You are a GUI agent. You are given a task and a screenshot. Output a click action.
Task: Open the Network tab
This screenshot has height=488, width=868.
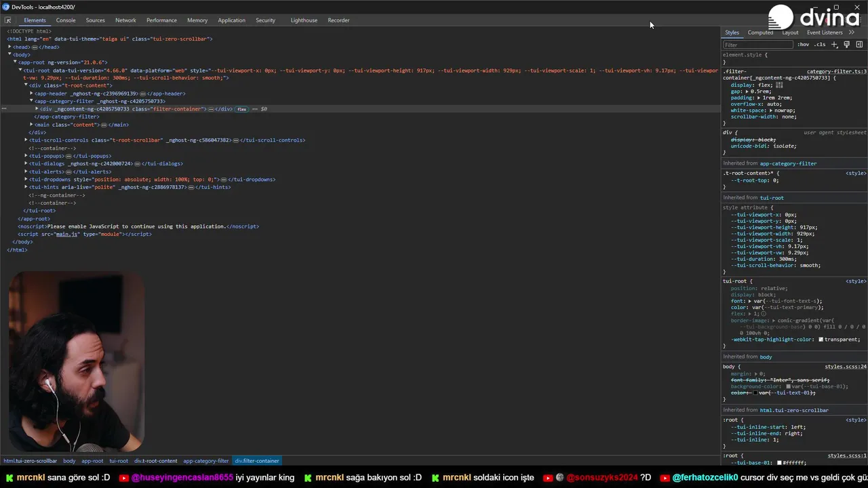pos(125,20)
